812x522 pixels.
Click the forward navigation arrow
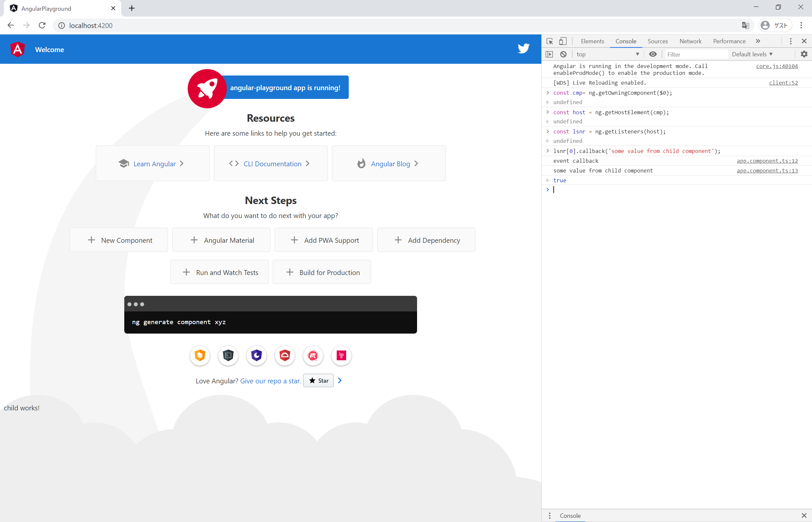click(26, 25)
